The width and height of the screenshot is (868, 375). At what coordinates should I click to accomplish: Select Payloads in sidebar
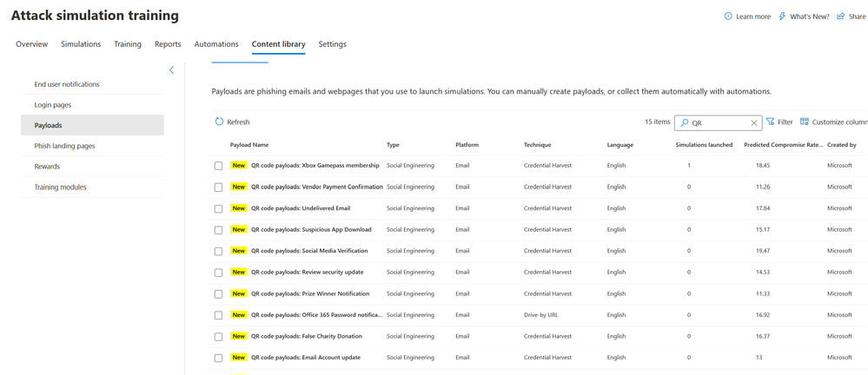[x=92, y=125]
